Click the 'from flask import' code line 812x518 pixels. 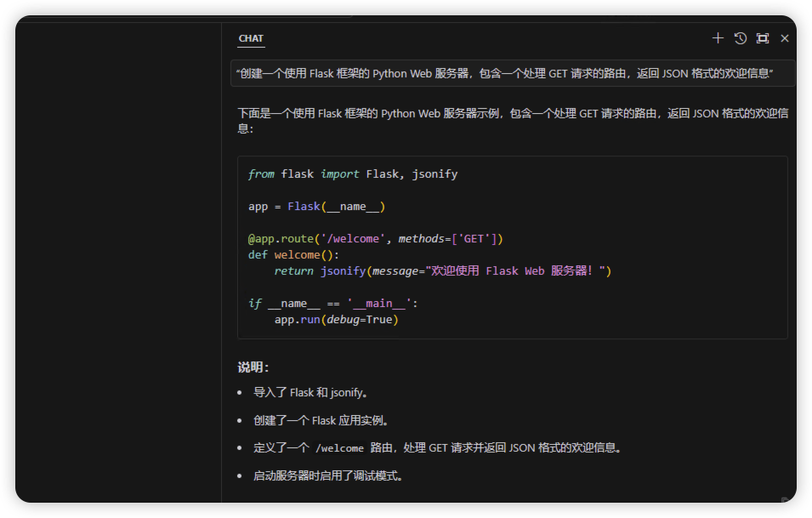353,174
